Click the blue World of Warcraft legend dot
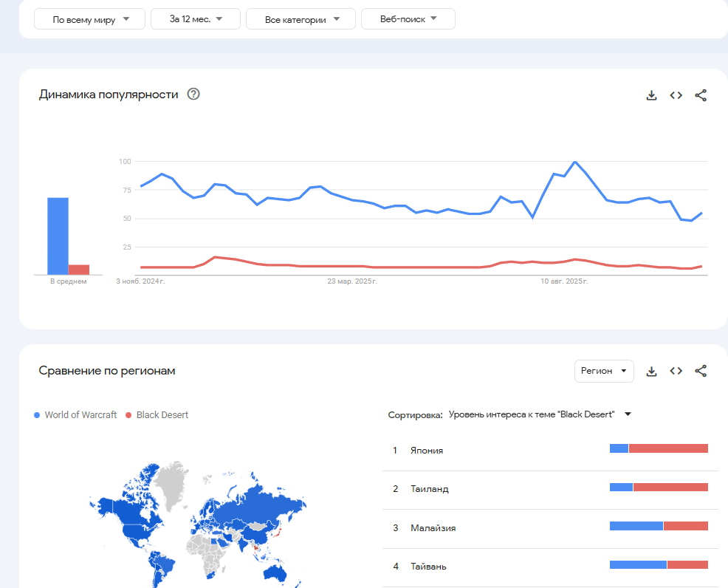Image resolution: width=728 pixels, height=588 pixels. [38, 415]
